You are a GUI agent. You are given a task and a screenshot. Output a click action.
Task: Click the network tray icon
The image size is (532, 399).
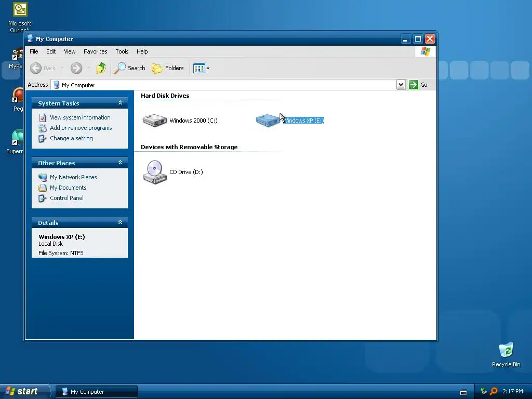[484, 391]
